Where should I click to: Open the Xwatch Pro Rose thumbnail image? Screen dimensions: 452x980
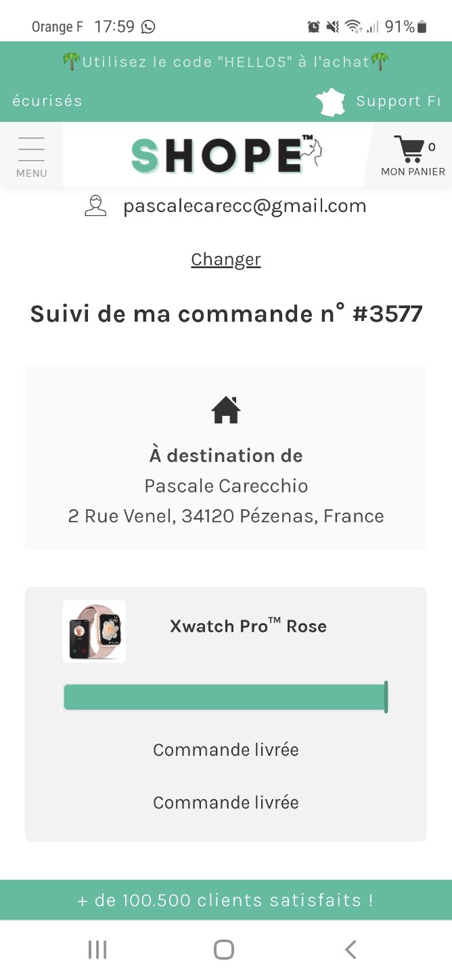point(94,631)
